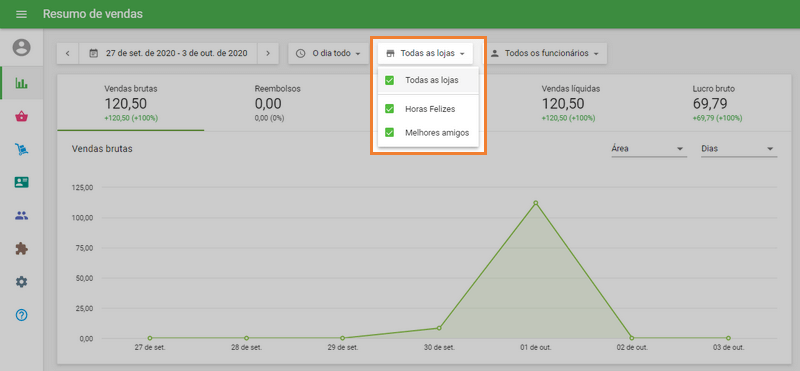Open the Dias grouping dropdown
The image size is (800, 371).
point(739,149)
